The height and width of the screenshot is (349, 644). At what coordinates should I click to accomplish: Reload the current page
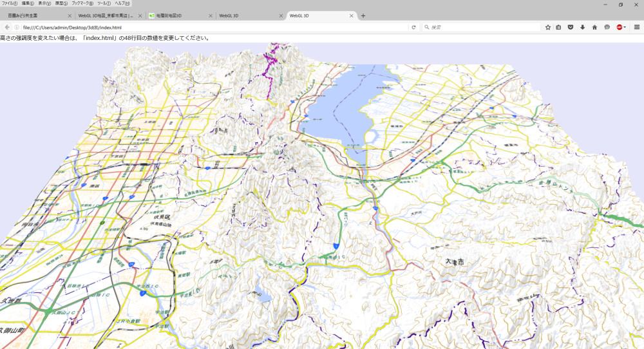(413, 27)
